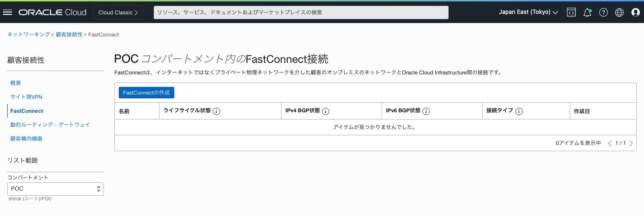Open the user profile avatar

(x=636, y=12)
